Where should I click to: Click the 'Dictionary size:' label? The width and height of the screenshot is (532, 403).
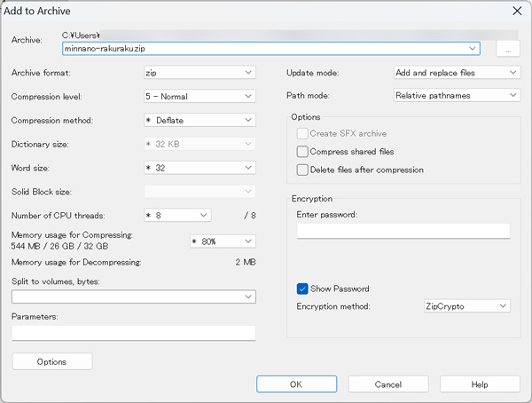pos(40,144)
